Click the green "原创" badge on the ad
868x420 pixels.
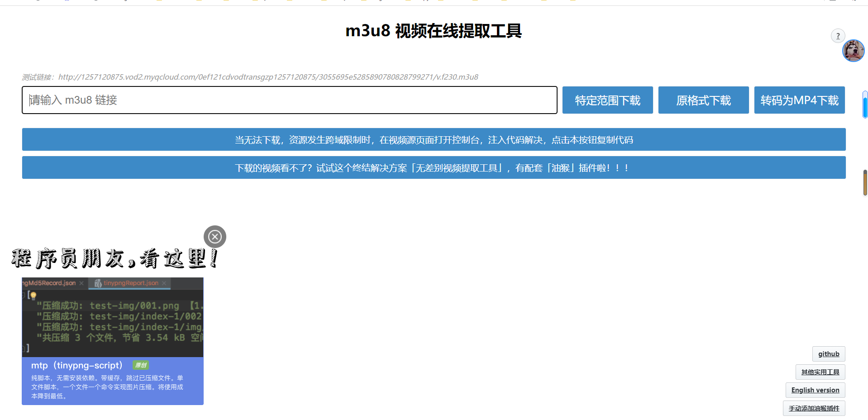click(x=140, y=365)
